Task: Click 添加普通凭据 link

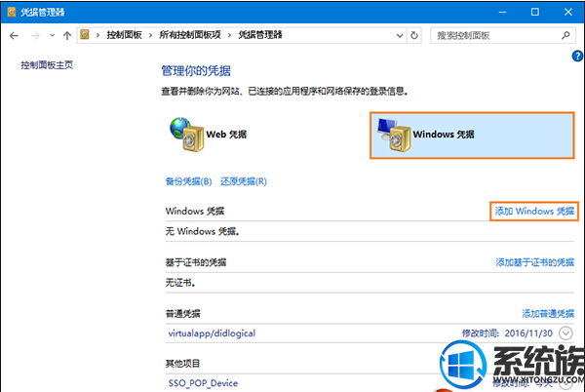Action: [x=548, y=314]
